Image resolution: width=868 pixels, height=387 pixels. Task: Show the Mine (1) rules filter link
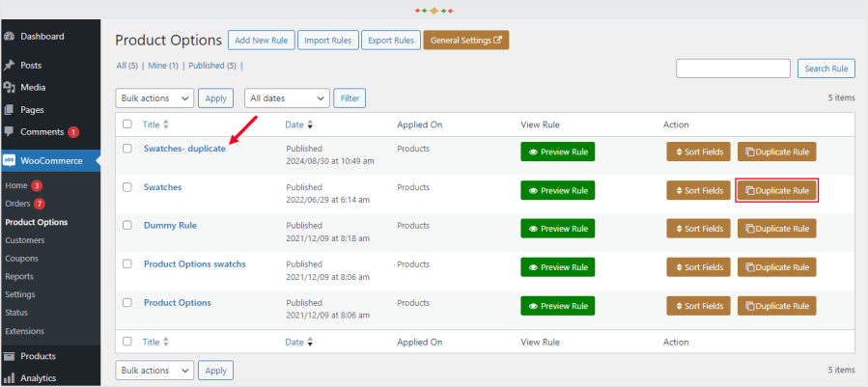(163, 66)
